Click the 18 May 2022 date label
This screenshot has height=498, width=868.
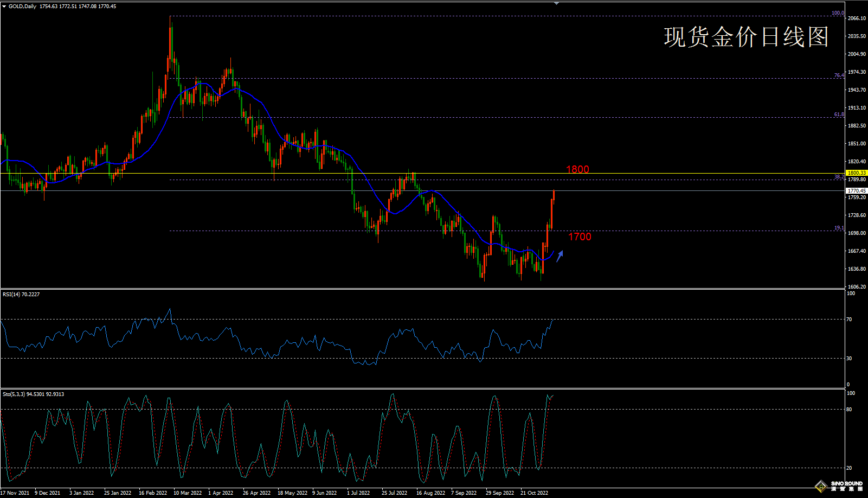click(292, 493)
